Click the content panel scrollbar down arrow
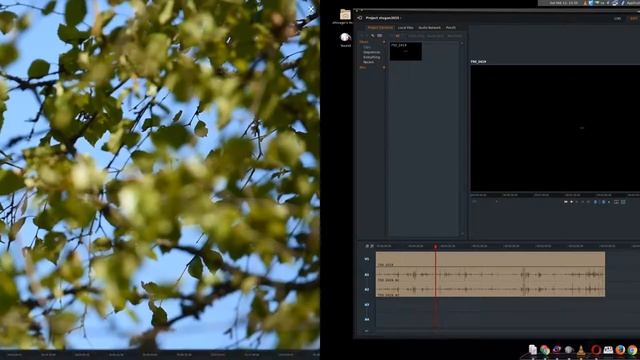The image size is (640, 360). click(462, 234)
